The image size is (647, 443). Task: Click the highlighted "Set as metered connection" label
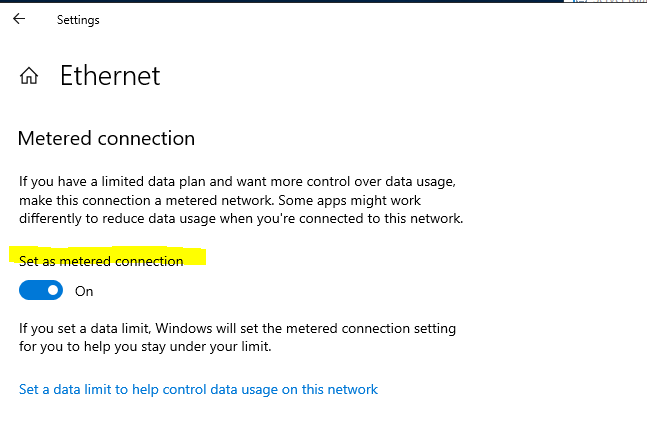pos(101,261)
